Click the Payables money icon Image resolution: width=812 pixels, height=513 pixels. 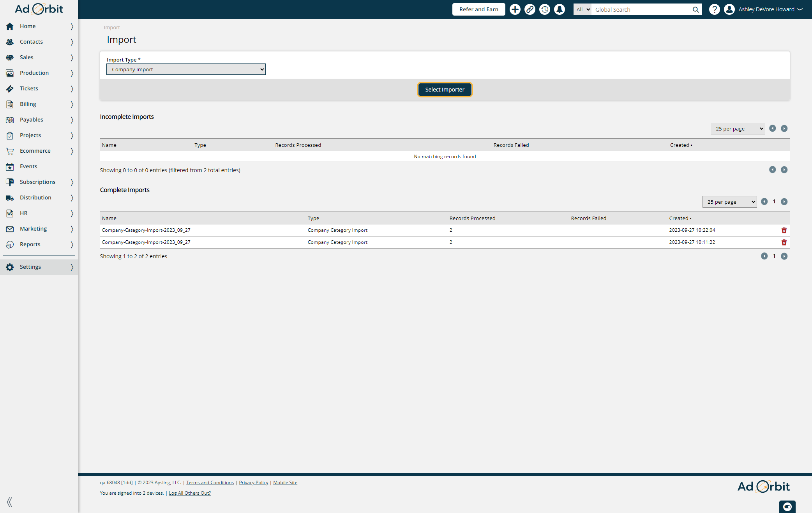[10, 120]
